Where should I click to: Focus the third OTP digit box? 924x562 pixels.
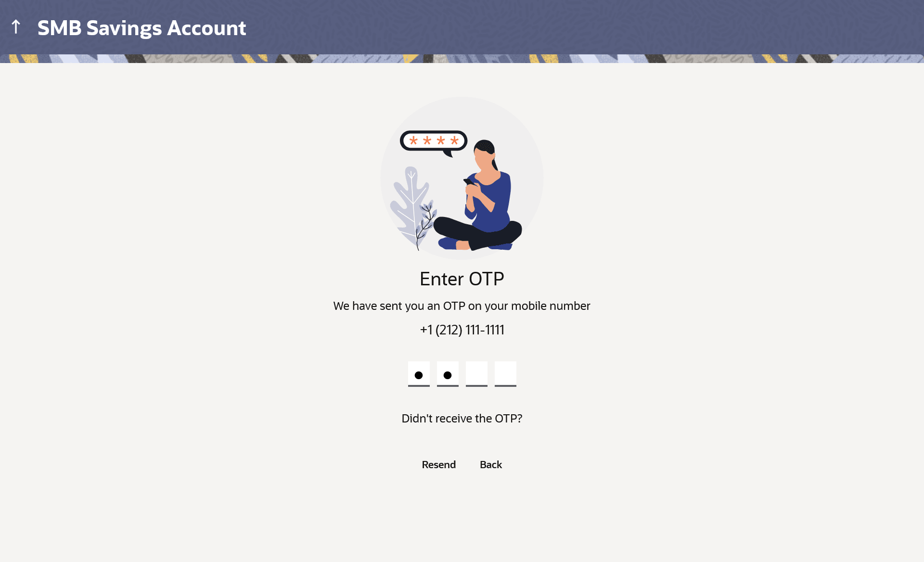[476, 373]
